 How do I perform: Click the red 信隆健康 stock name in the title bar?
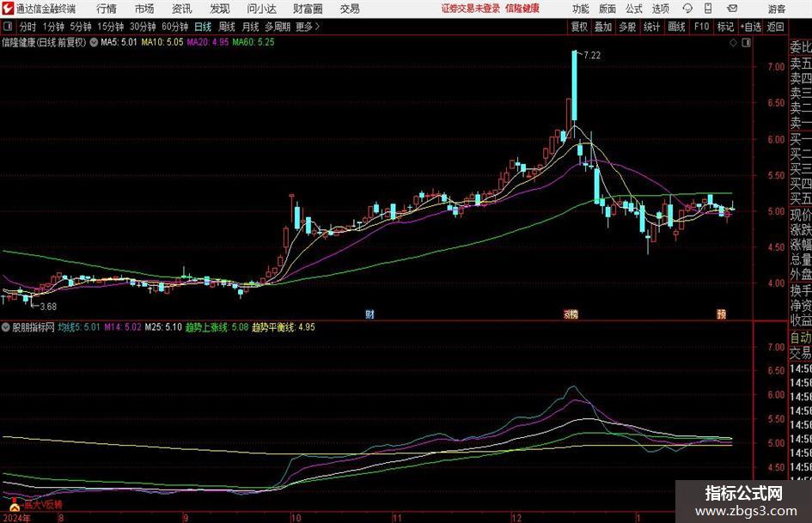click(x=522, y=9)
